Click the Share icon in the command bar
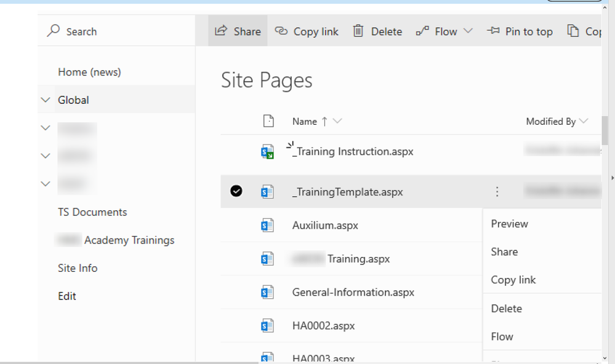The width and height of the screenshot is (615, 364). click(221, 31)
